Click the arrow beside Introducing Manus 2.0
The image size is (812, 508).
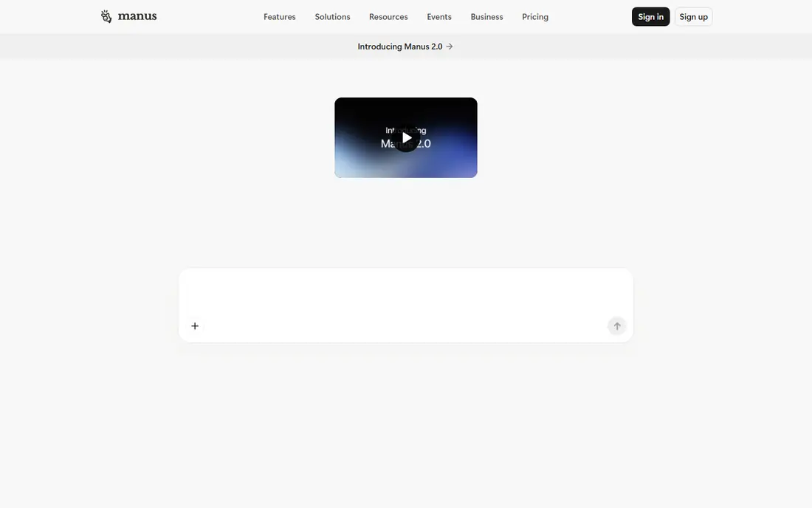pyautogui.click(x=450, y=47)
